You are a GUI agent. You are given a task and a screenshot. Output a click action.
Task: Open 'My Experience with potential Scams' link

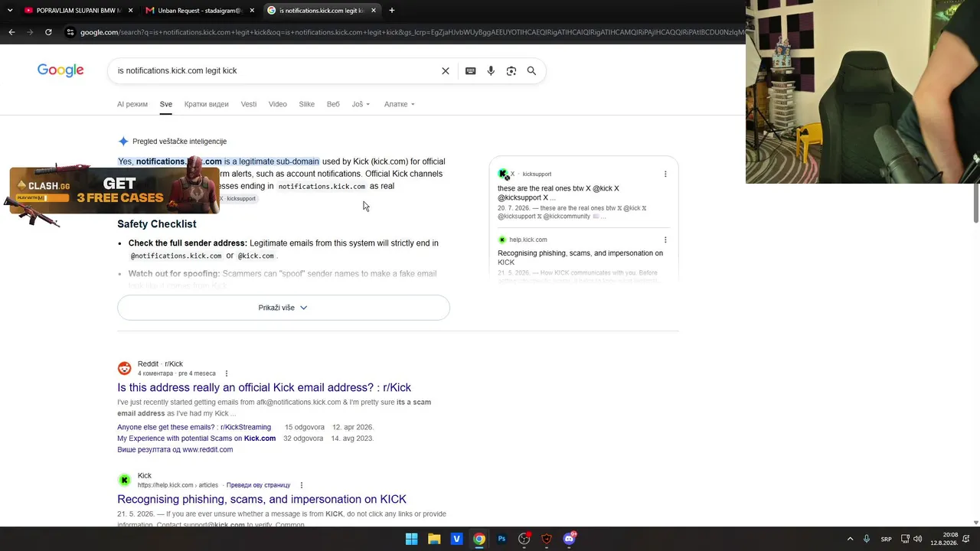[x=196, y=439]
